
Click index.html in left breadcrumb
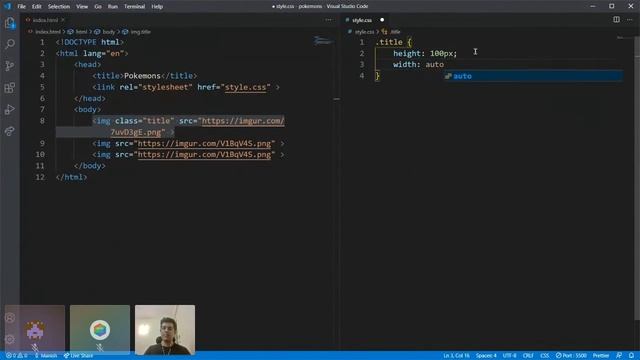pos(47,32)
